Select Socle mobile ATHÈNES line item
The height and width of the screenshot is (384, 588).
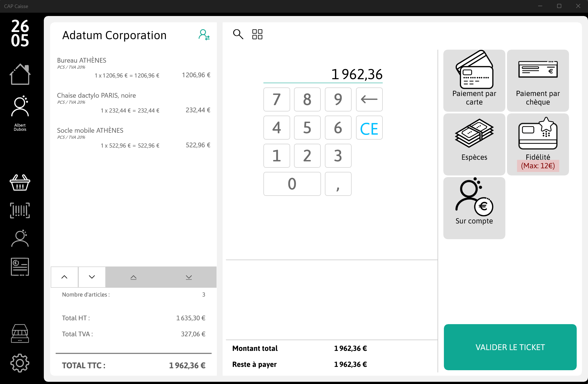coord(134,138)
